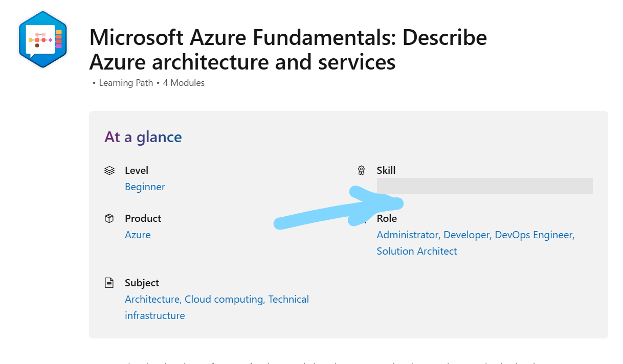623x364 pixels.
Task: Open the DevOps Engineer role link
Action: pyautogui.click(x=535, y=235)
